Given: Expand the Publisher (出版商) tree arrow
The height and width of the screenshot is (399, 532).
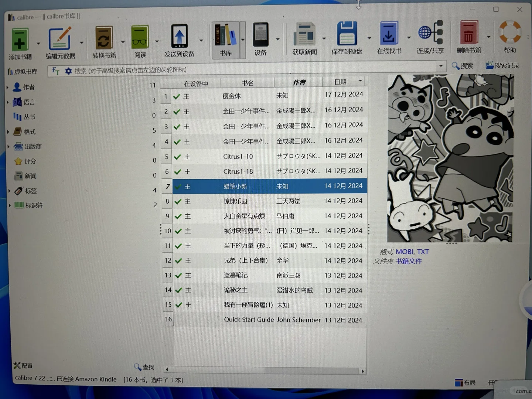Looking at the screenshot, I should coord(9,147).
